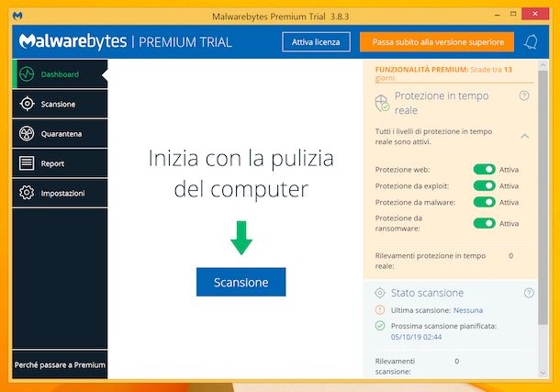Collapse the real-time protection details chevron

point(524,136)
